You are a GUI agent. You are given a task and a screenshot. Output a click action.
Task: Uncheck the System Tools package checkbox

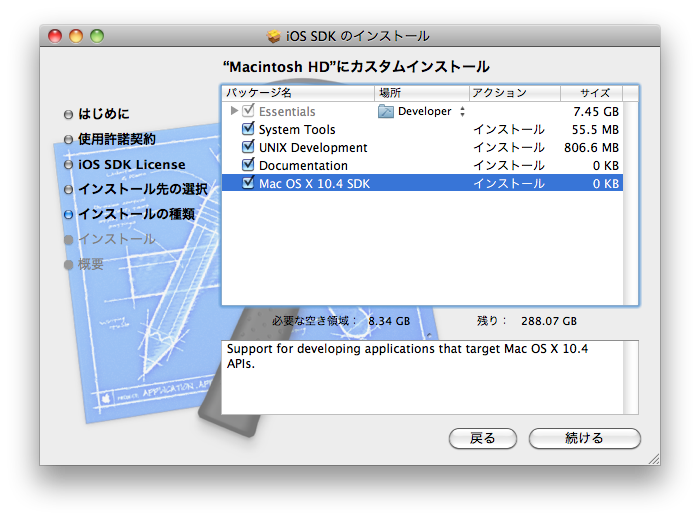(x=248, y=130)
